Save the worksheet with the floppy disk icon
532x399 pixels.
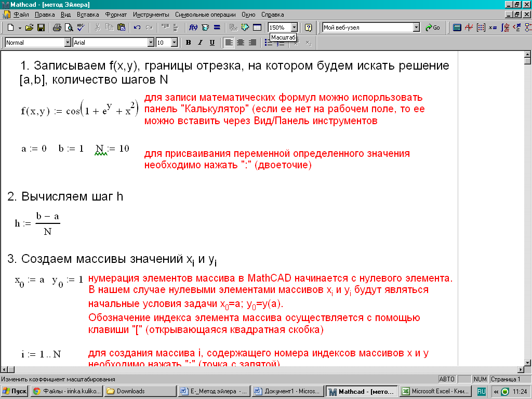click(x=41, y=28)
